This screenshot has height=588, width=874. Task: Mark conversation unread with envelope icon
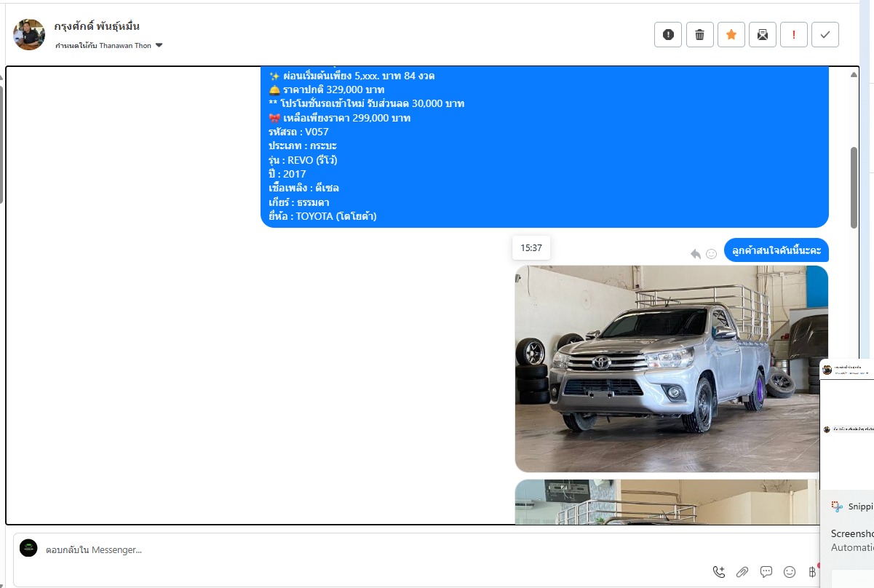click(763, 34)
